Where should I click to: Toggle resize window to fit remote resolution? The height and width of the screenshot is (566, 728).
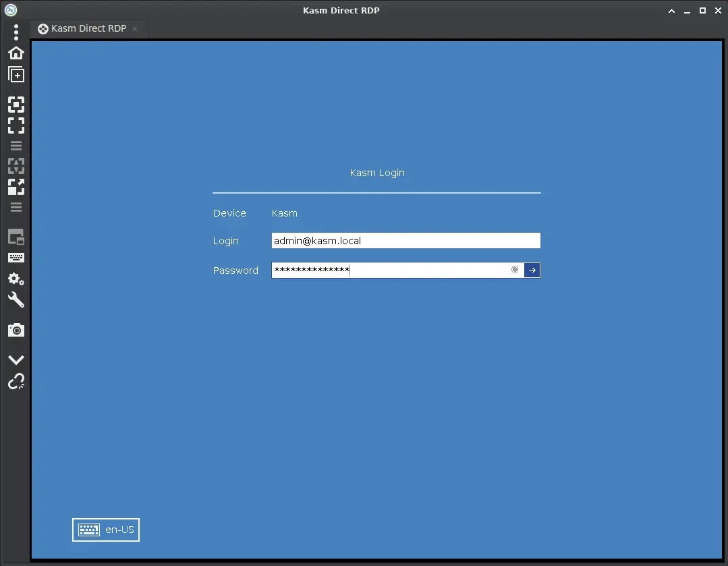[x=16, y=105]
